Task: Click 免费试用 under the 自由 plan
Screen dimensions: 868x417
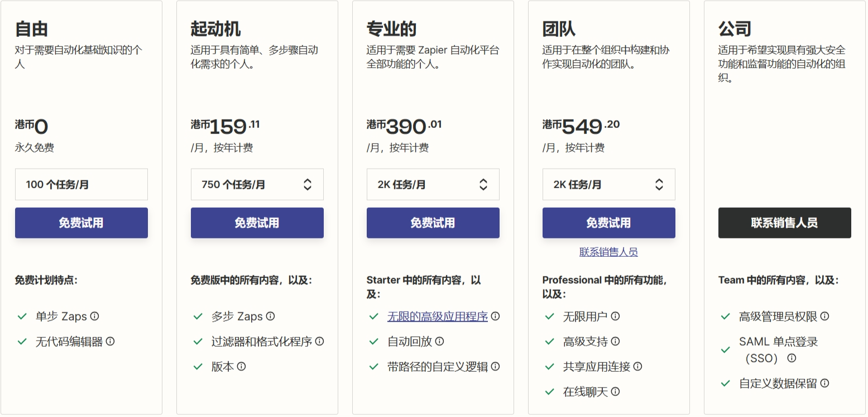Action: click(81, 223)
